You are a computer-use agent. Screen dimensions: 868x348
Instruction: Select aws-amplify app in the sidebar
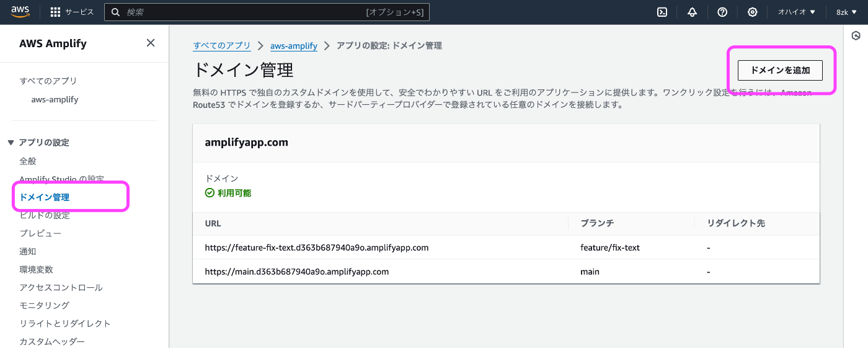click(x=55, y=99)
